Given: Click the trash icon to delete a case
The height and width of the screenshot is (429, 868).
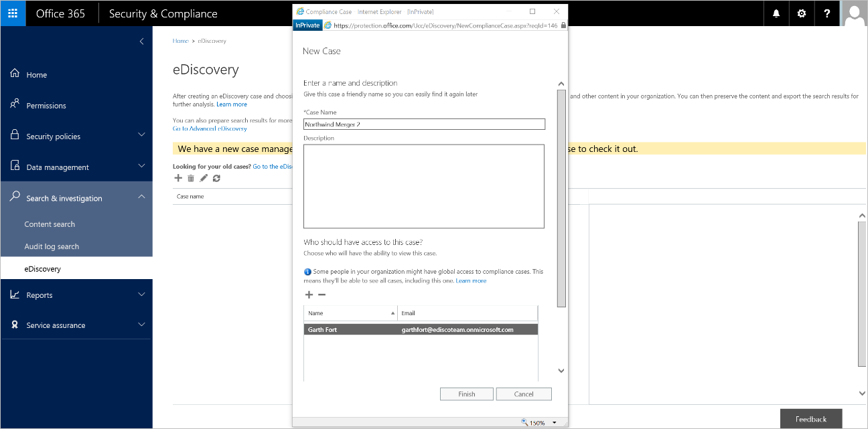Looking at the screenshot, I should pos(191,178).
